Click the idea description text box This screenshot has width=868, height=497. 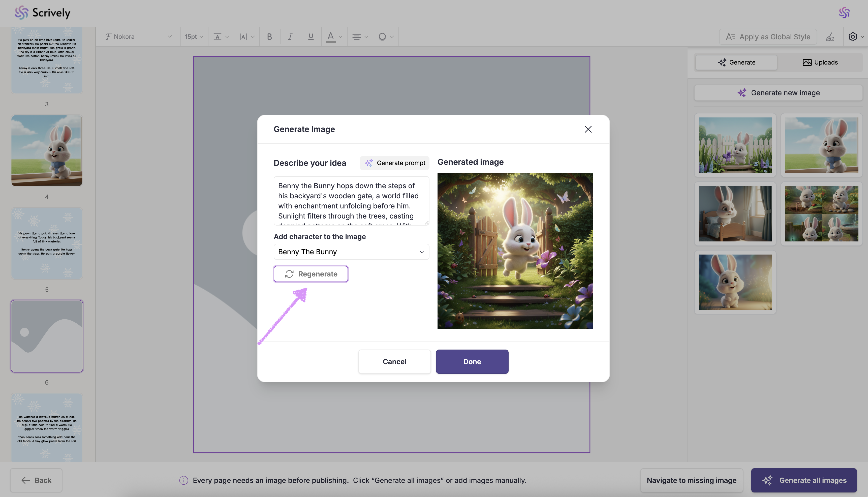click(x=351, y=201)
